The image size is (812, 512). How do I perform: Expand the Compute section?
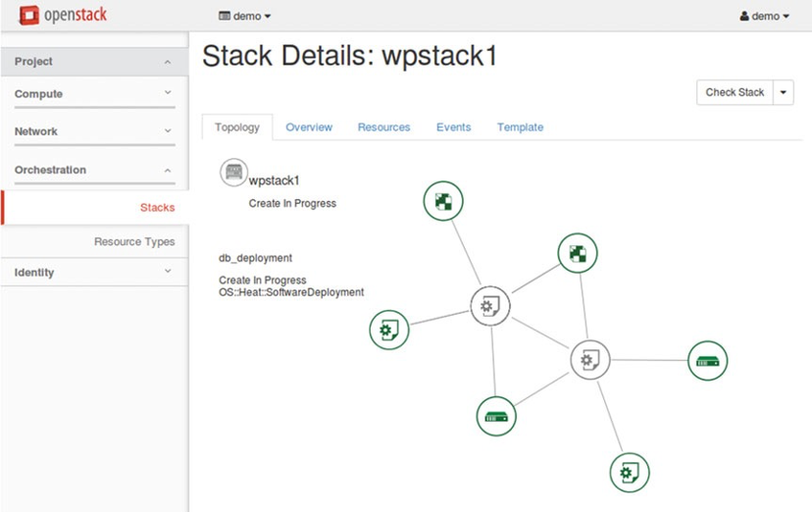tap(94, 94)
